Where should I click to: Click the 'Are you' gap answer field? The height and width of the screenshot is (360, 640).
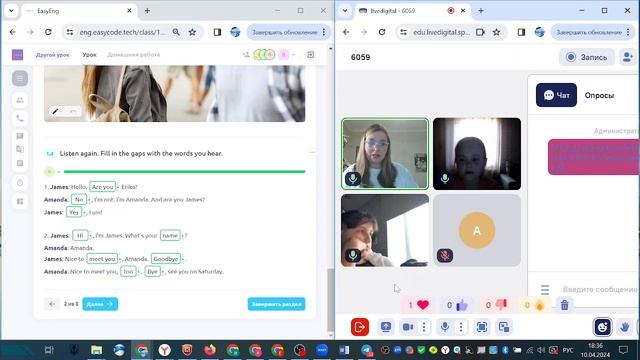pyautogui.click(x=102, y=187)
